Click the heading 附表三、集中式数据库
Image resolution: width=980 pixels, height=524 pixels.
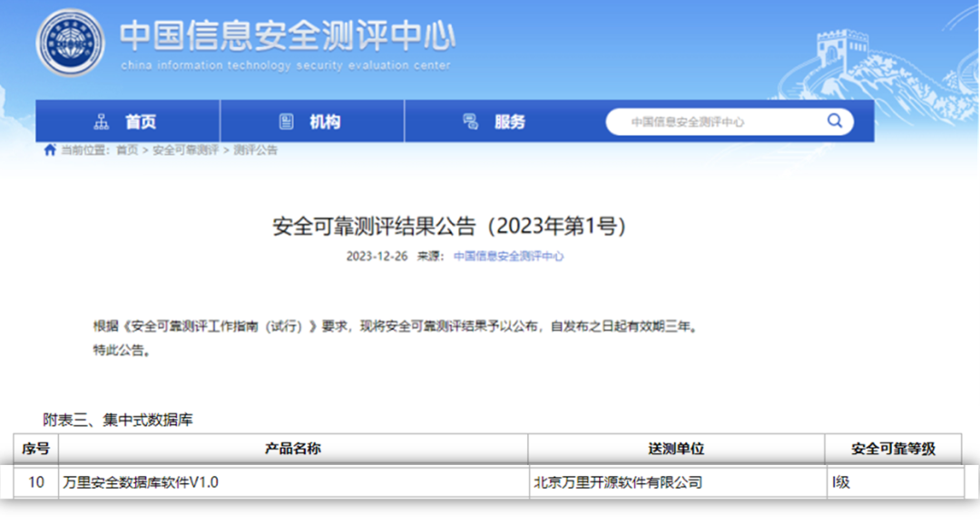point(117,420)
